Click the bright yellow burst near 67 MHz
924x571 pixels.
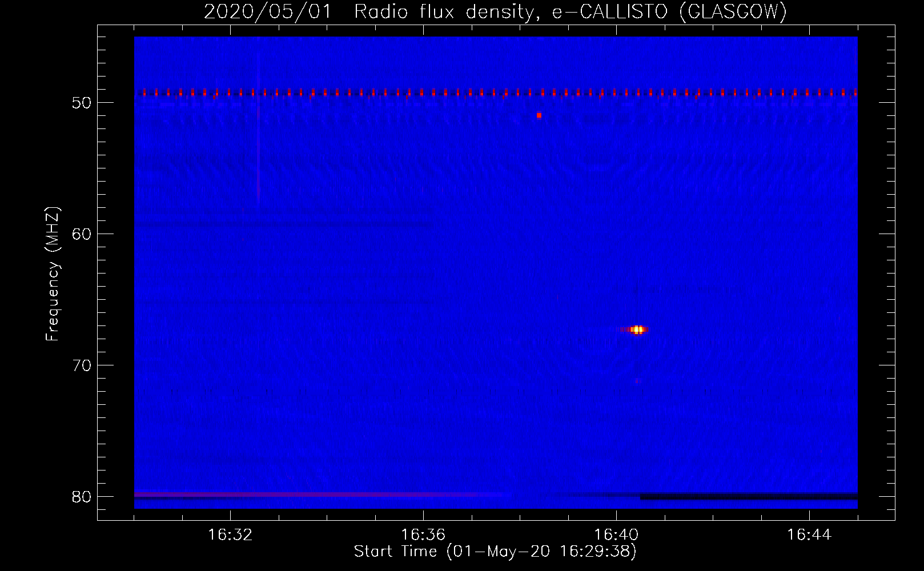pyautogui.click(x=637, y=329)
